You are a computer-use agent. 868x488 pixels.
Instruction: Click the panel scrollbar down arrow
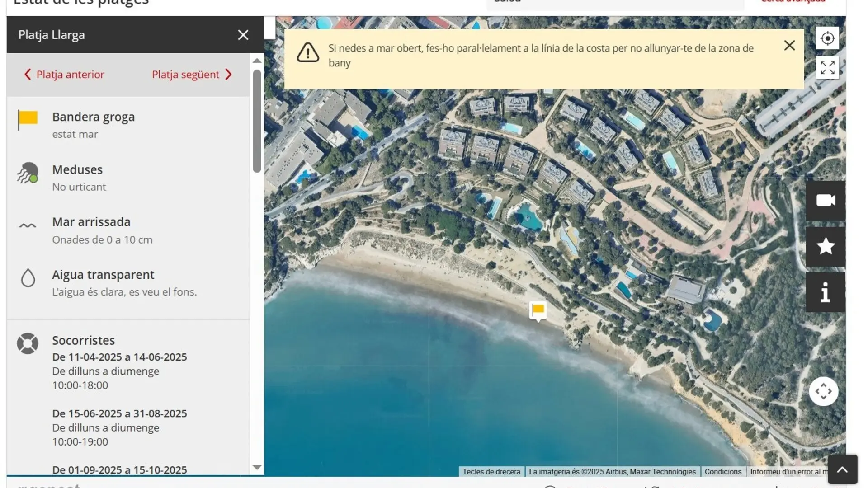[257, 467]
